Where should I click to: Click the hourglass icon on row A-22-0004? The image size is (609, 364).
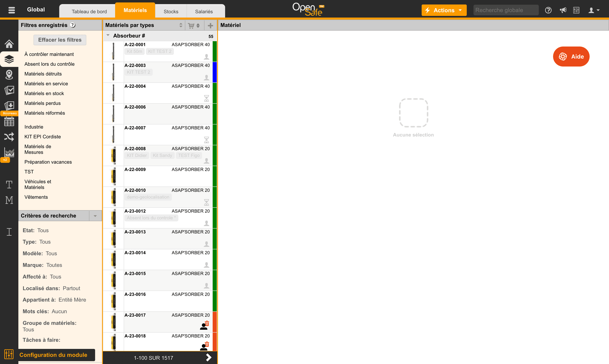207,98
